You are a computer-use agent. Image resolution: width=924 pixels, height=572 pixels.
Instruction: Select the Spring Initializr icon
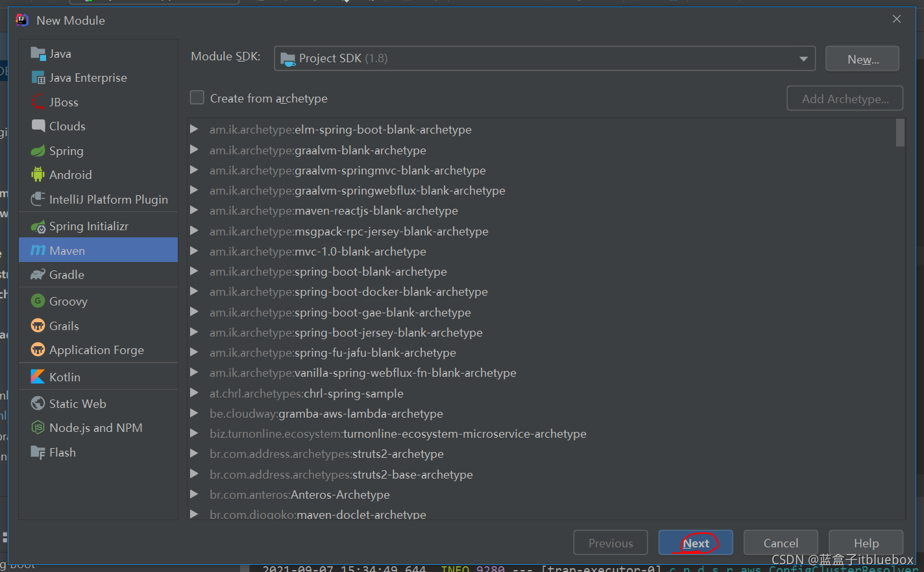(38, 226)
